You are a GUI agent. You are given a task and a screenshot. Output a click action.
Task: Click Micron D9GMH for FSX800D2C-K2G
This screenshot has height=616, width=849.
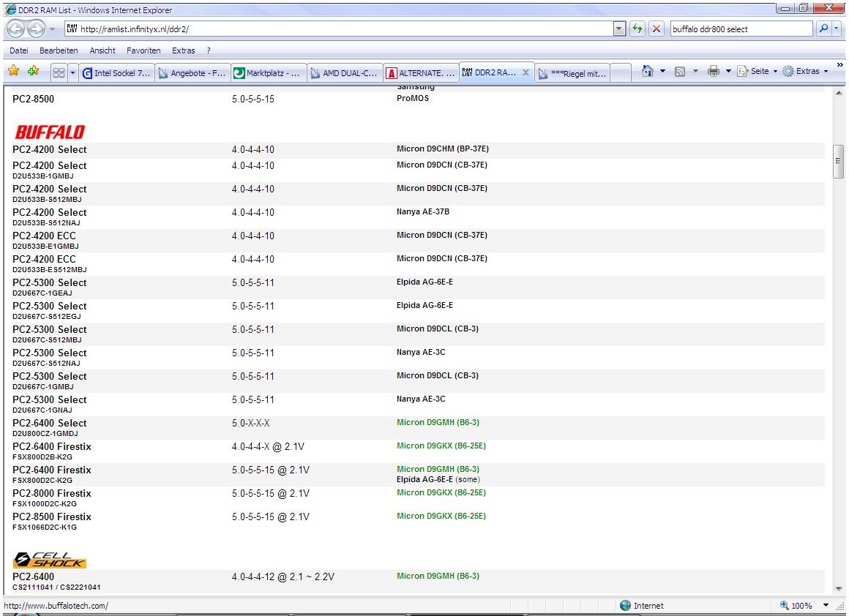coord(438,469)
